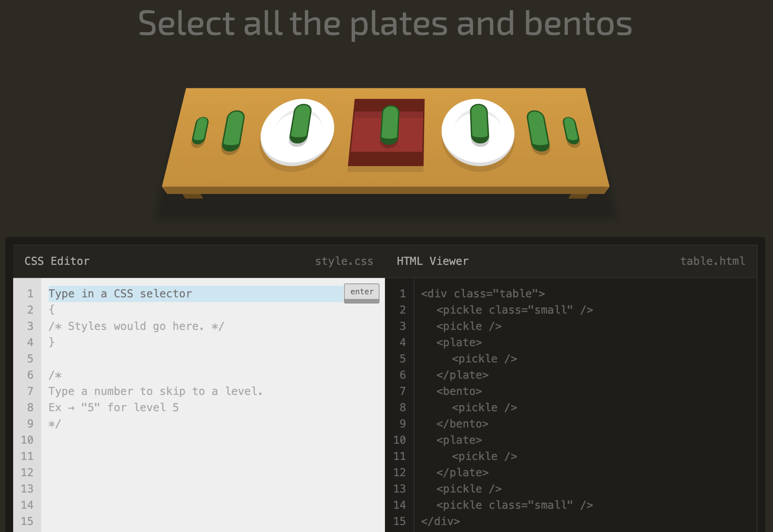Click the enter button
Screen dimensions: 773x532
tap(361, 292)
